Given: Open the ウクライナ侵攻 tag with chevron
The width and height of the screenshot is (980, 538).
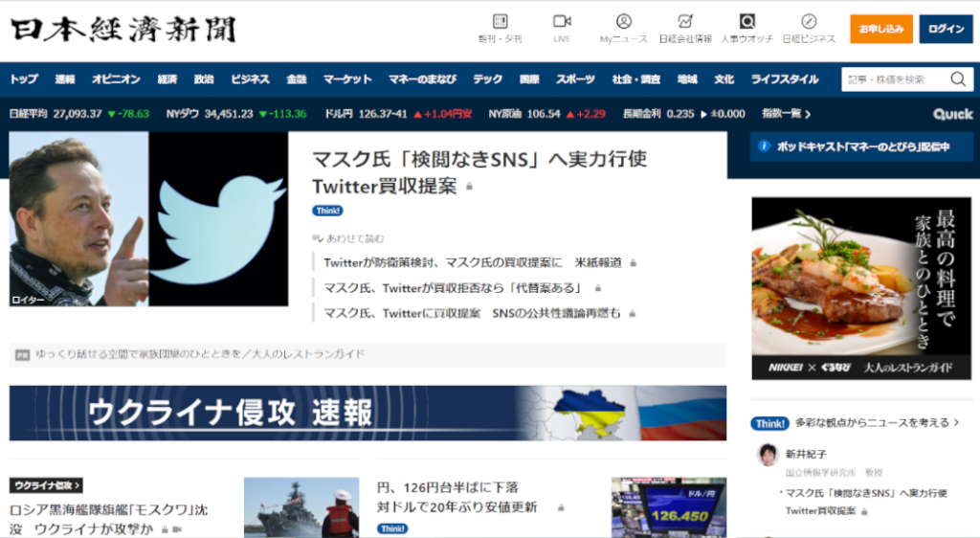Looking at the screenshot, I should tap(46, 485).
